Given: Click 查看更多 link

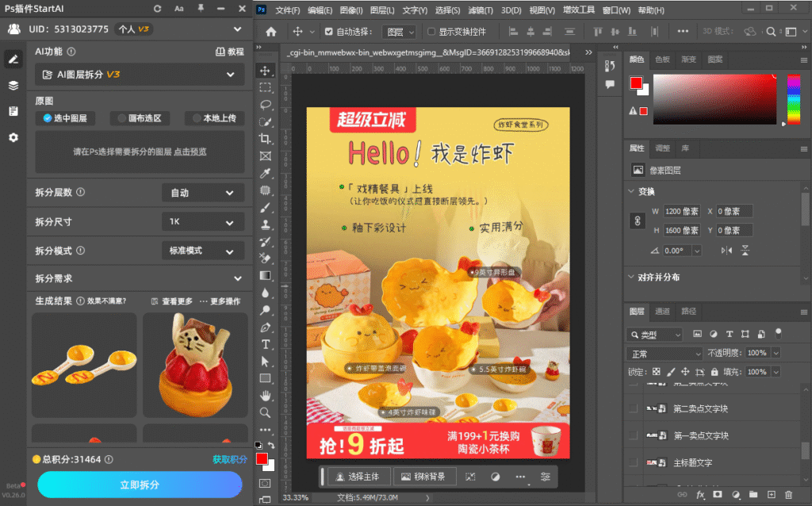Looking at the screenshot, I should pos(172,301).
